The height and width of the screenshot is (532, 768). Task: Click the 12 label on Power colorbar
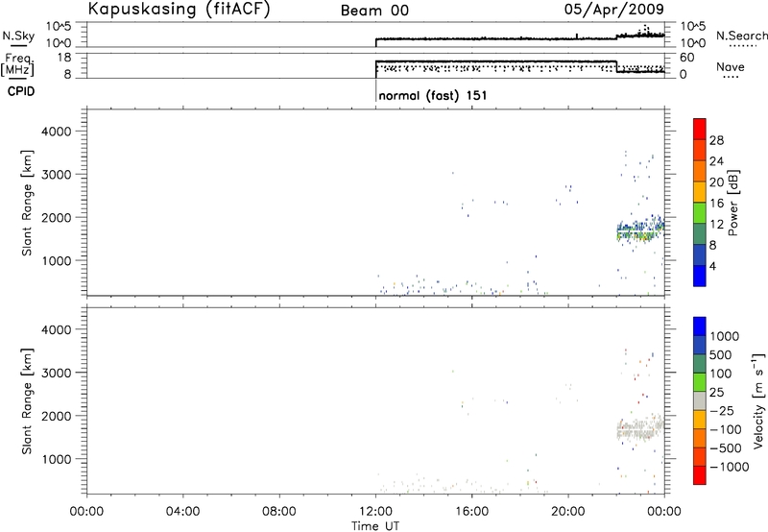coord(716,225)
